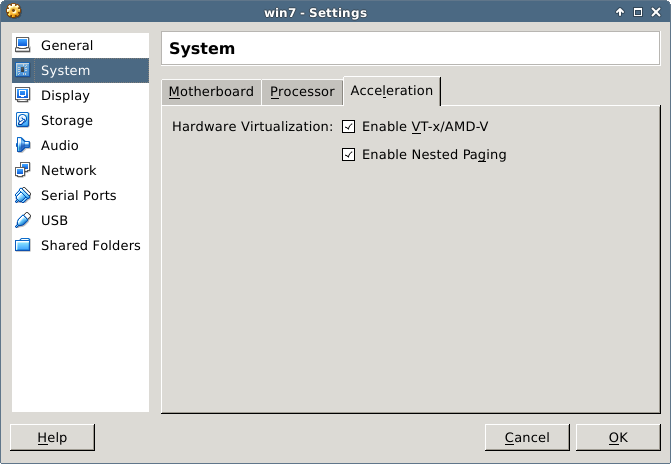
Task: Open Audio settings via speaker icon
Action: [22, 145]
